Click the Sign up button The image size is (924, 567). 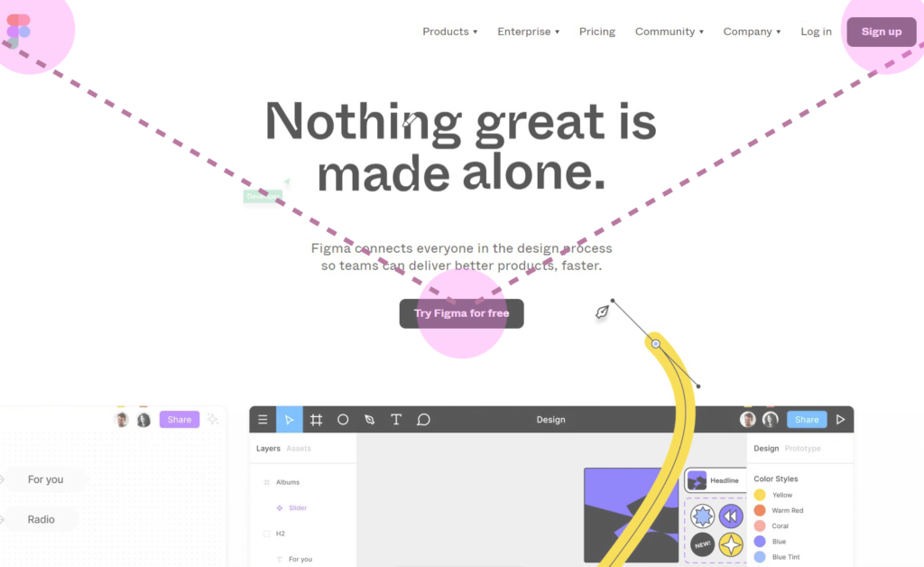click(x=881, y=32)
